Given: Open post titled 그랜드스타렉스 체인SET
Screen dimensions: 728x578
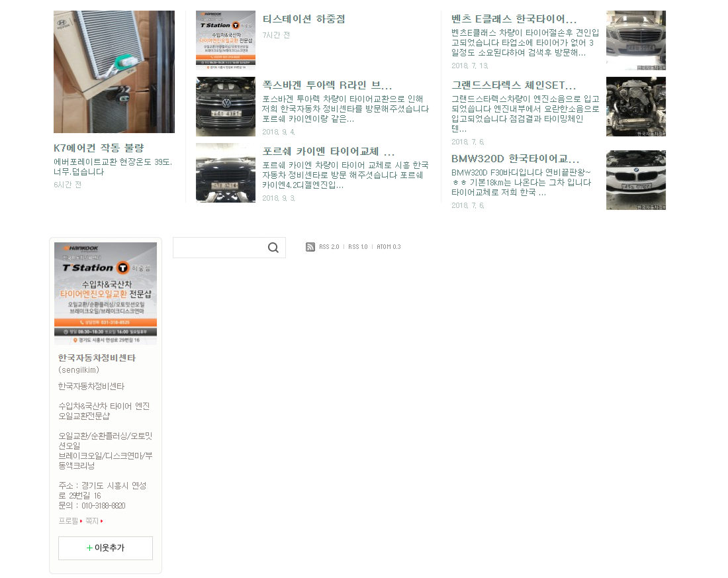Looking at the screenshot, I should point(514,85).
